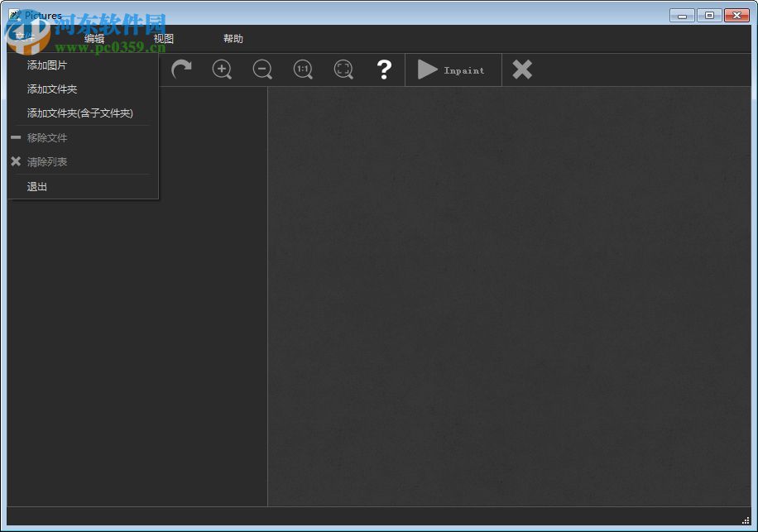Select 添加文件夹(含子文件夹) menu entry

coord(83,113)
